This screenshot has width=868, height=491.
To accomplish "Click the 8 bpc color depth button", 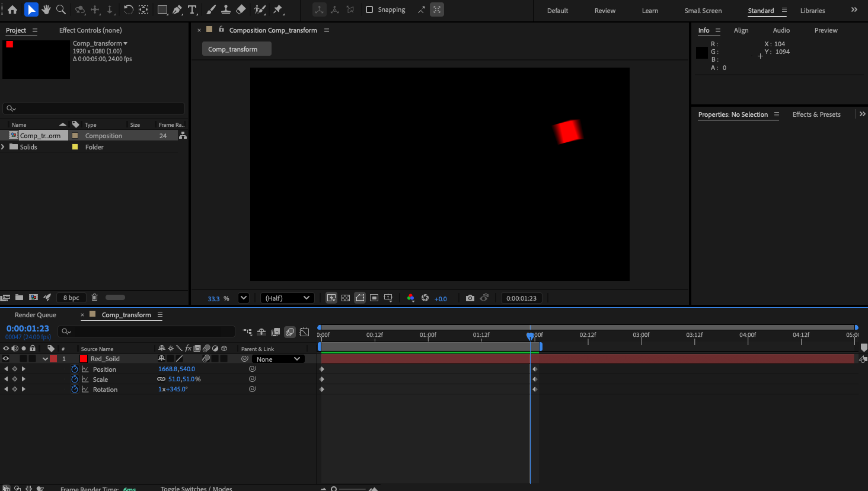I will pos(71,298).
